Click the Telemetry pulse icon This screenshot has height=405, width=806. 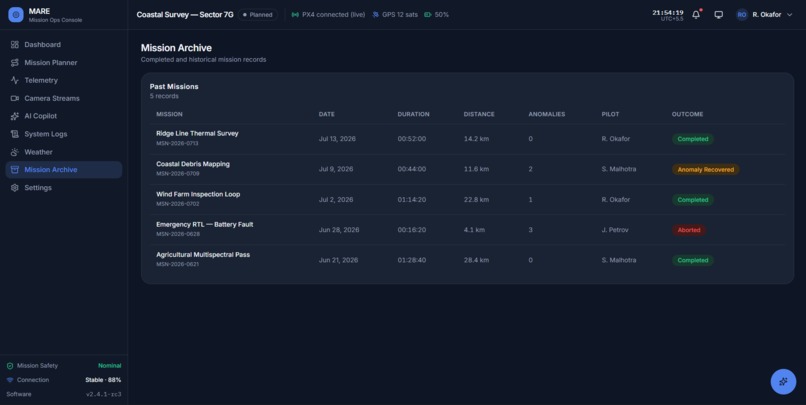tap(14, 80)
